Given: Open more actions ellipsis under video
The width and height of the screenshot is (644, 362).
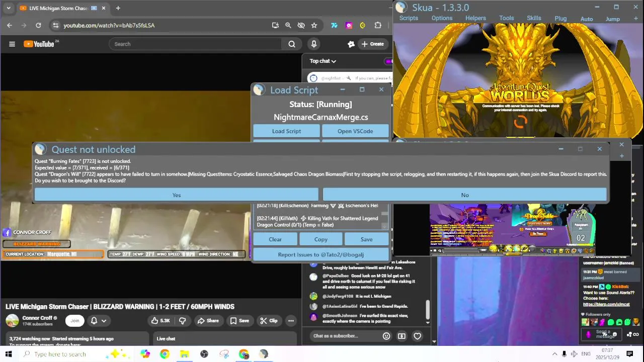Looking at the screenshot, I should click(291, 320).
